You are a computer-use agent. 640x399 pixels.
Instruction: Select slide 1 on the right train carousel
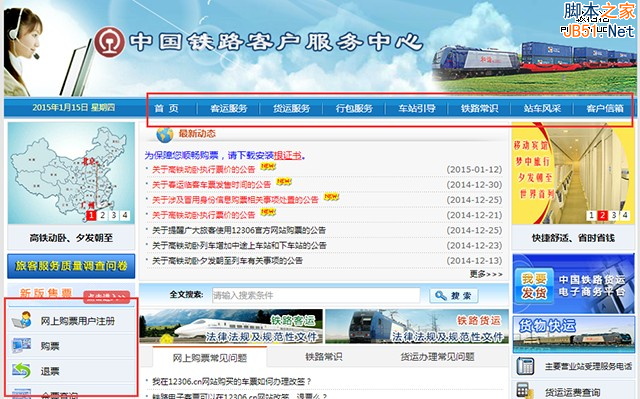tap(591, 215)
